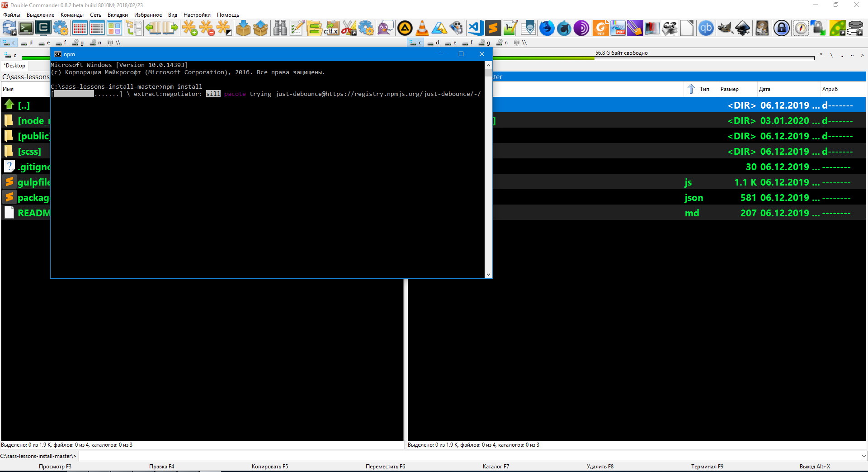Launch Tor Browser purple onion icon

[581, 28]
